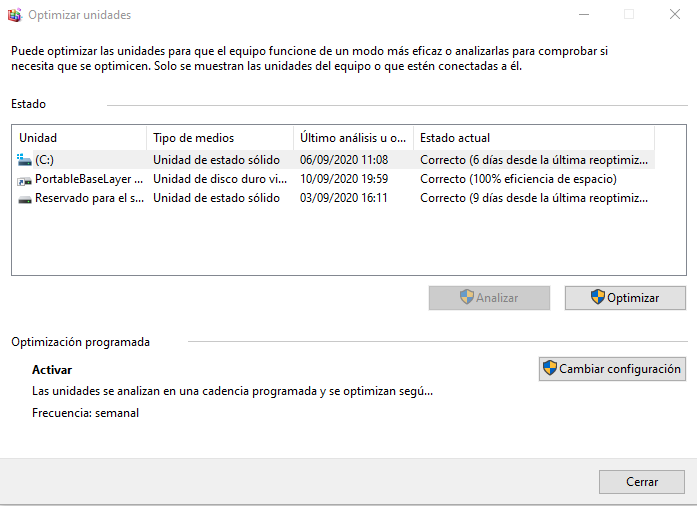Viewport: 697px width, 506px height.
Task: Click the shield icon on the Cambiar configuración button
Action: (550, 368)
